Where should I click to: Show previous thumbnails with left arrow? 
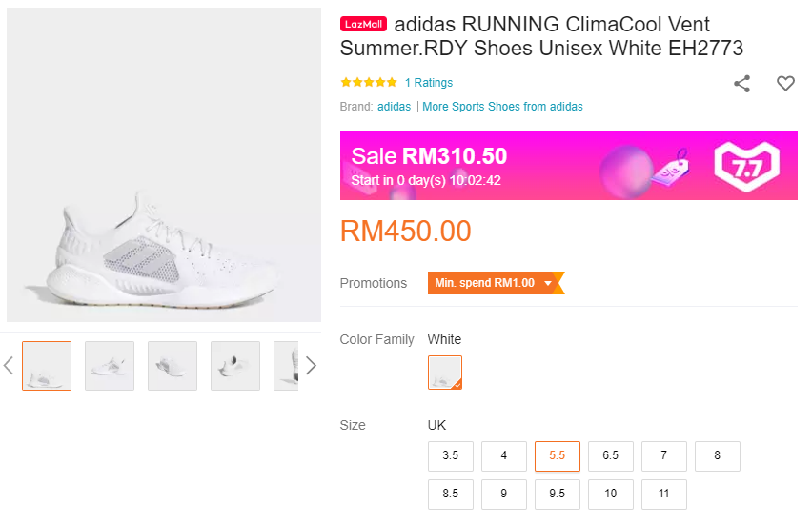tap(9, 366)
